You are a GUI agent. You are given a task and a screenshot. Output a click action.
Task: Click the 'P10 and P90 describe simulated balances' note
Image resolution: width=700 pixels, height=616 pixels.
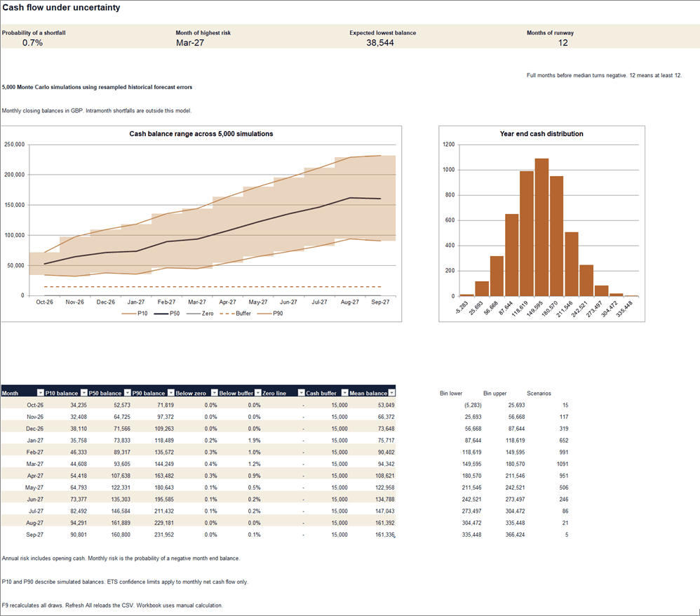point(125,582)
